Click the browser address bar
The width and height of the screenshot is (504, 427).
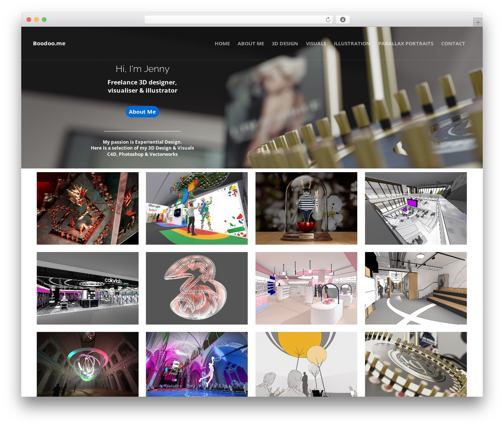coord(238,20)
